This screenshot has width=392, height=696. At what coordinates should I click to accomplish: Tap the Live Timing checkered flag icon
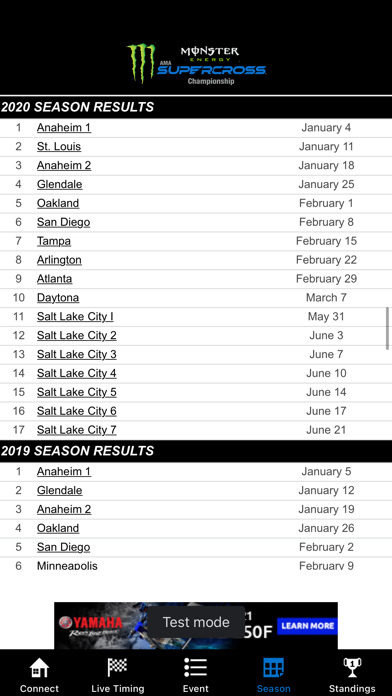coord(117,667)
